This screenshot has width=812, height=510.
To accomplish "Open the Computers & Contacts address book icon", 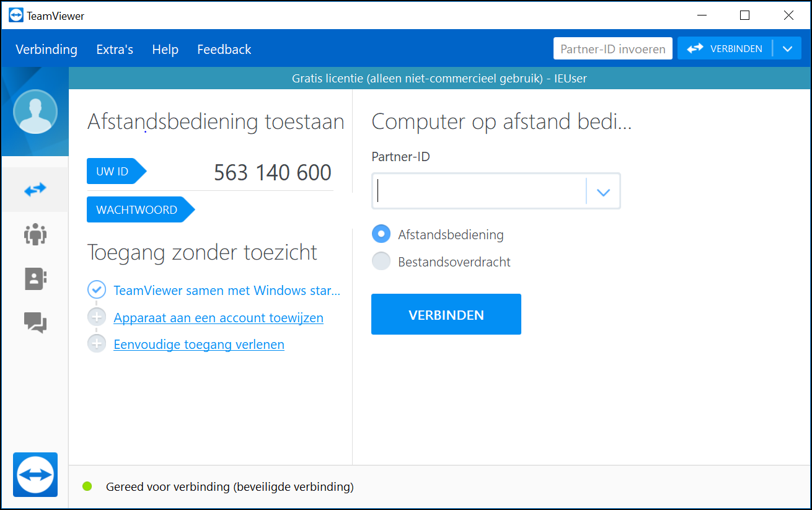I will 35,279.
